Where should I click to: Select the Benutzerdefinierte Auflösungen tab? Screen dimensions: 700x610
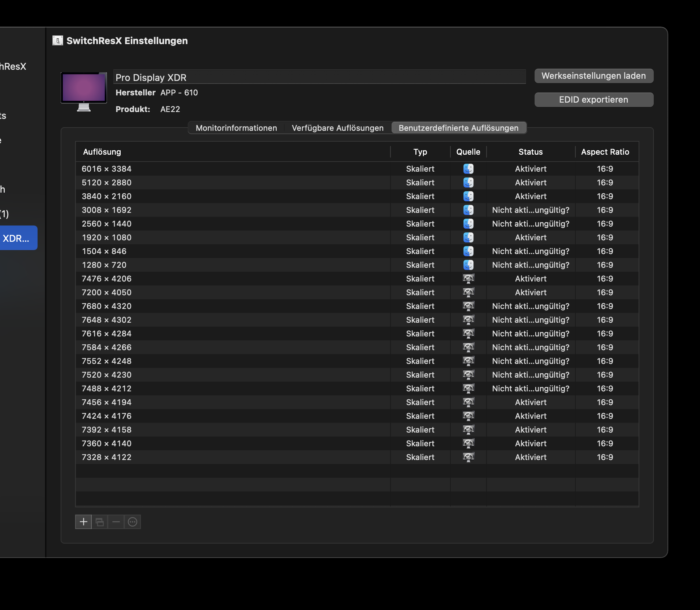pos(458,128)
